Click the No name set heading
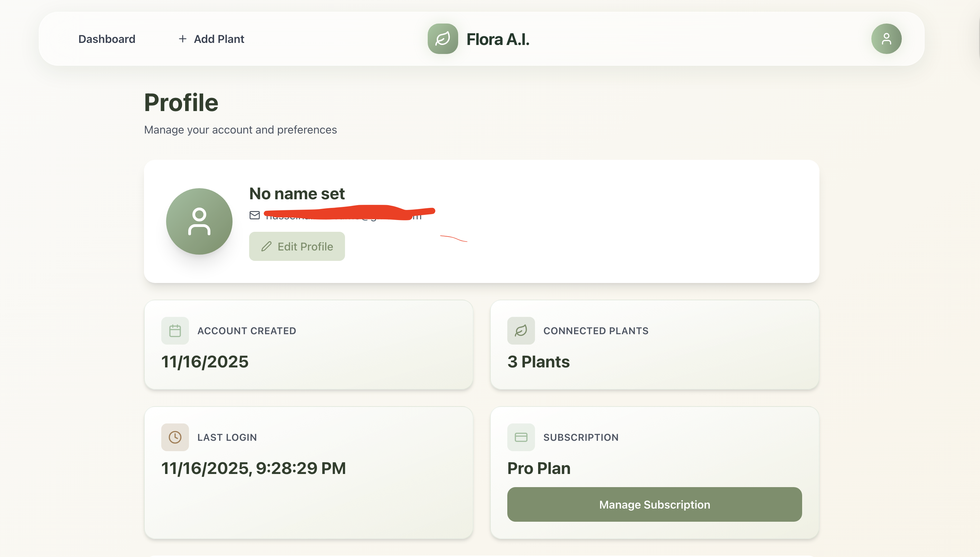The image size is (980, 557). click(x=297, y=194)
